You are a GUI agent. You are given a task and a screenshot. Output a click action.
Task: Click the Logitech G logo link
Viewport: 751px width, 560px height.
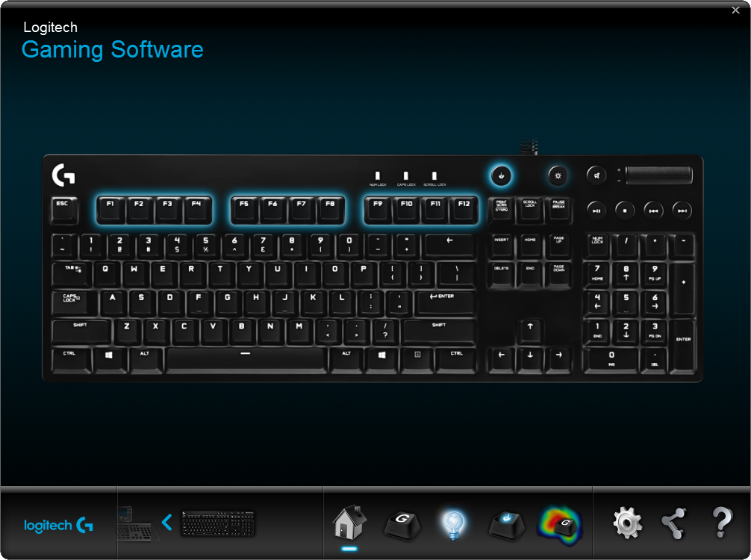click(x=58, y=526)
